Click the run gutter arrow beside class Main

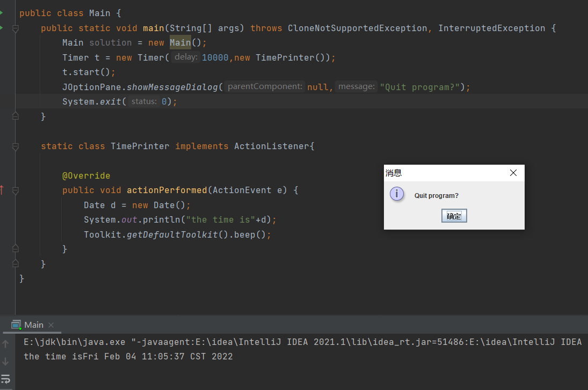click(2, 13)
